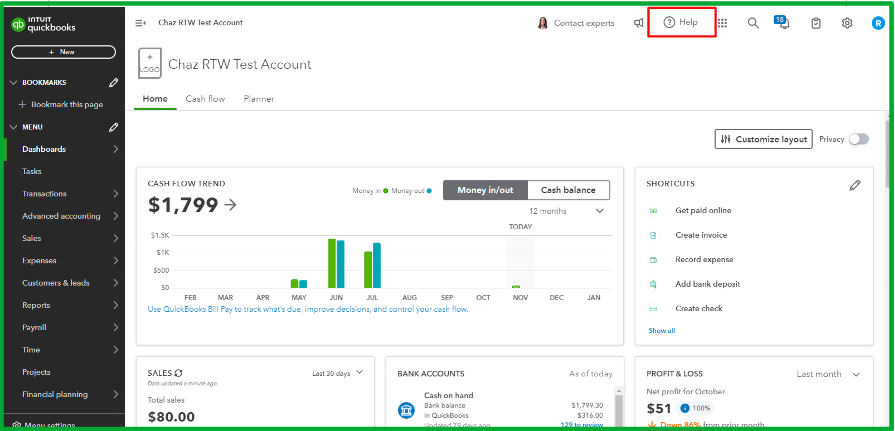Edit bookmarks with the pencil icon
Image resolution: width=895 pixels, height=431 pixels.
pyautogui.click(x=114, y=83)
